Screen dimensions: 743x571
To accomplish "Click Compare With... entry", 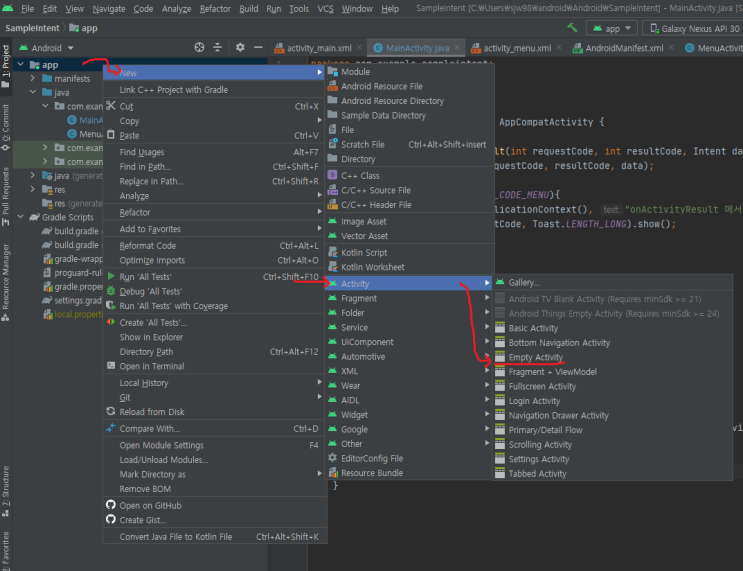I will tap(215, 428).
